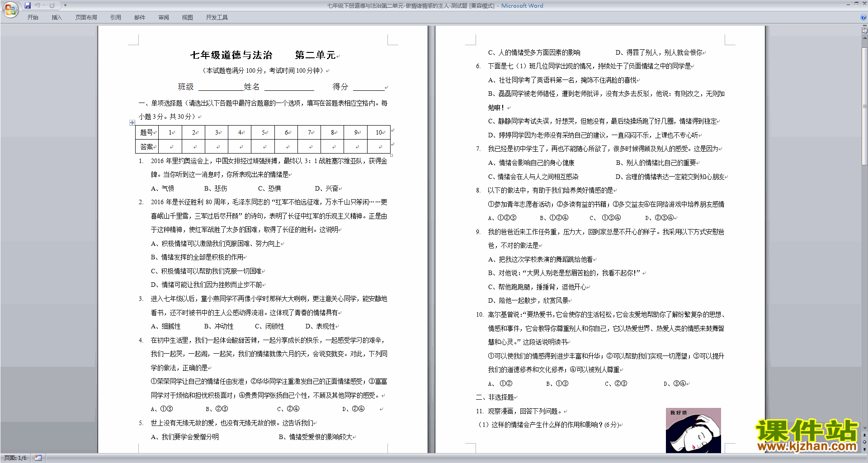Click option D、陪他一起散步，欣赏风景
Viewport: 868px width, 463px height.
pyautogui.click(x=528, y=300)
